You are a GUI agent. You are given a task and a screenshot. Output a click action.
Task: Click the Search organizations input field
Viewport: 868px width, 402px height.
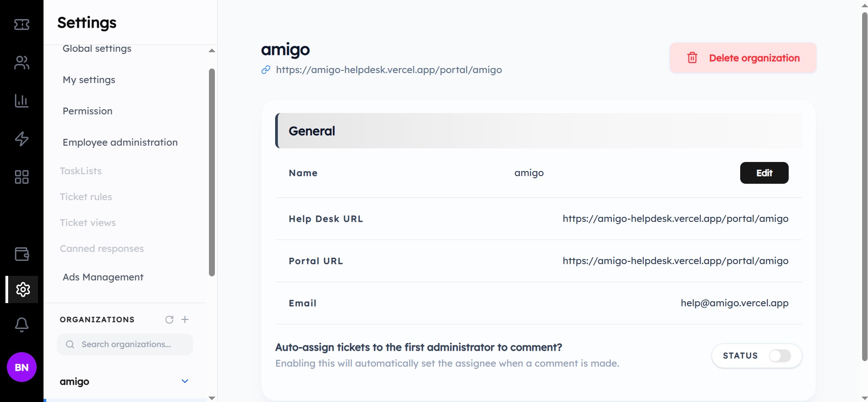pyautogui.click(x=125, y=344)
